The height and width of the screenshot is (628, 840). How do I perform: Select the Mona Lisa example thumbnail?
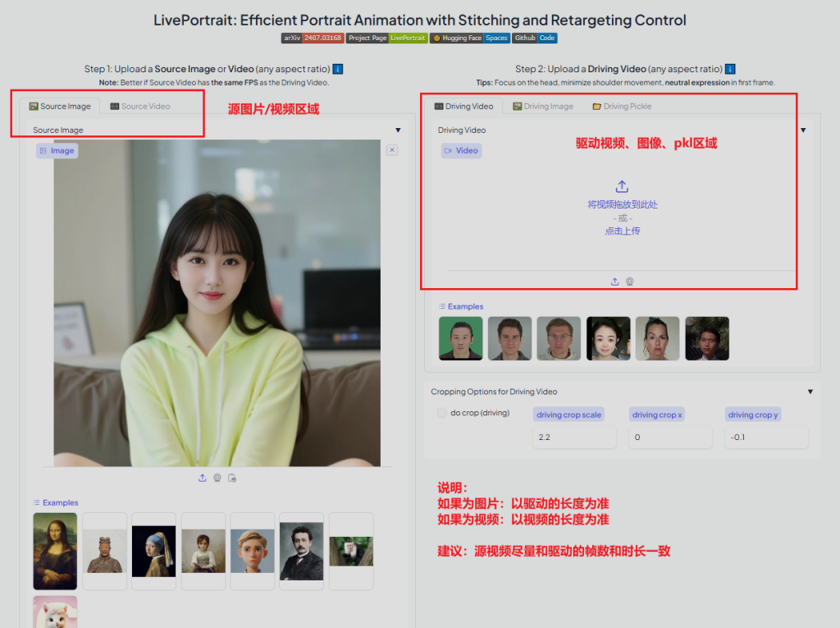[x=54, y=551]
